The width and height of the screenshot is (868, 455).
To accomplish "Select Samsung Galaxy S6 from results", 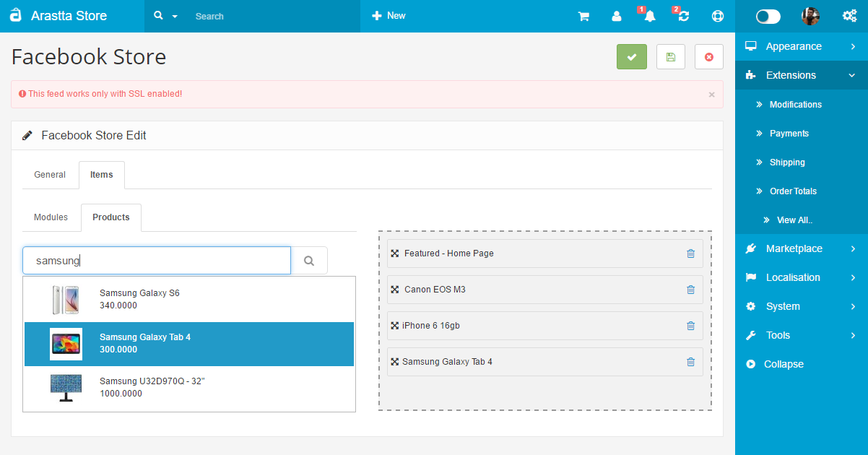I will tap(189, 300).
